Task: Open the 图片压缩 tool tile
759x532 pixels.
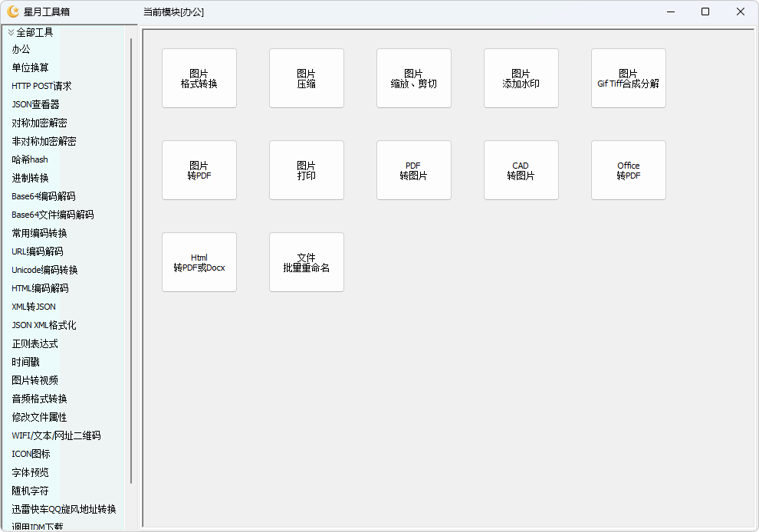Action: [x=307, y=78]
